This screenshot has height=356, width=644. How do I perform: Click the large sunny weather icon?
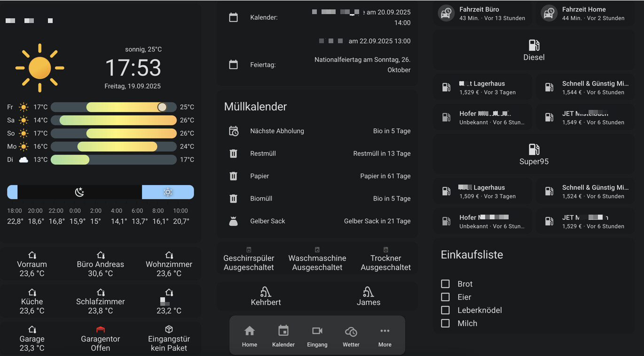40,68
